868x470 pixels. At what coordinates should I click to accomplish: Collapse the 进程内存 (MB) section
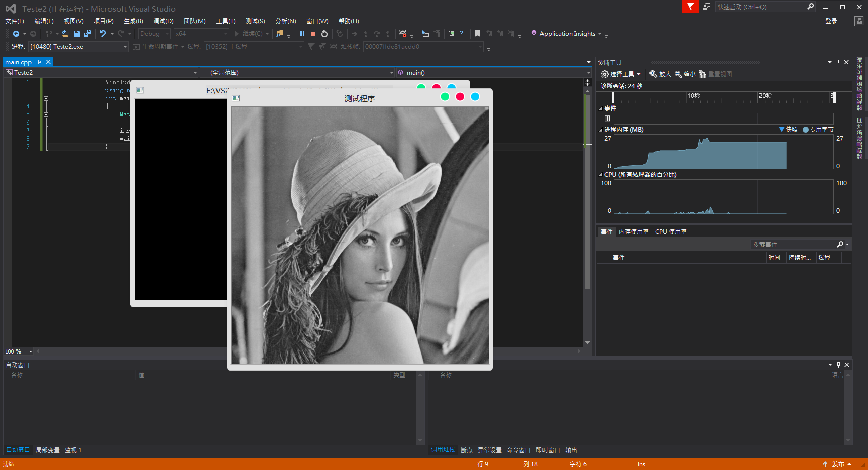pyautogui.click(x=601, y=130)
